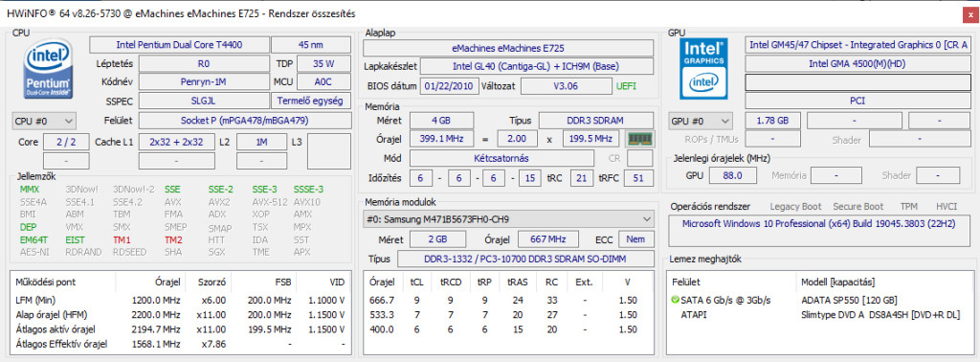The image size is (980, 362).
Task: Click the PCI bus field
Action: [x=858, y=102]
